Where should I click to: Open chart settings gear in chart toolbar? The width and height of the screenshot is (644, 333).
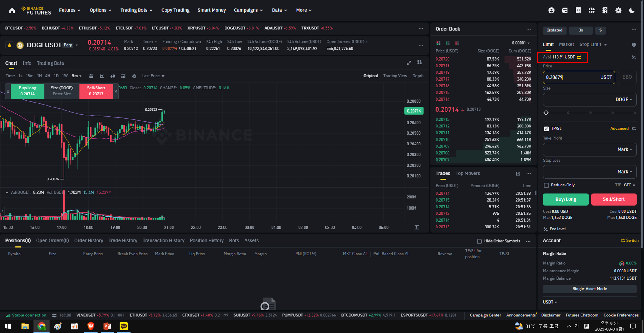point(134,76)
